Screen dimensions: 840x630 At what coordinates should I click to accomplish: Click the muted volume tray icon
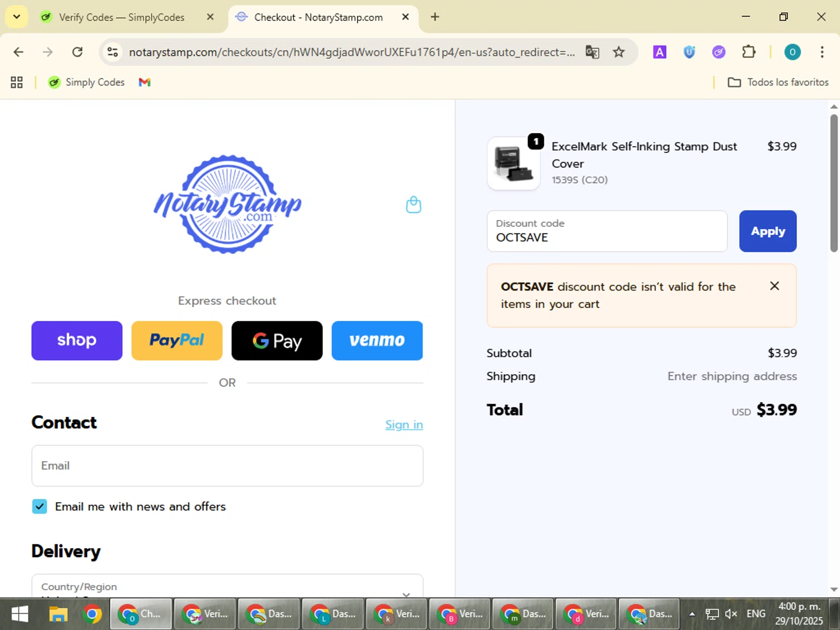pyautogui.click(x=731, y=614)
